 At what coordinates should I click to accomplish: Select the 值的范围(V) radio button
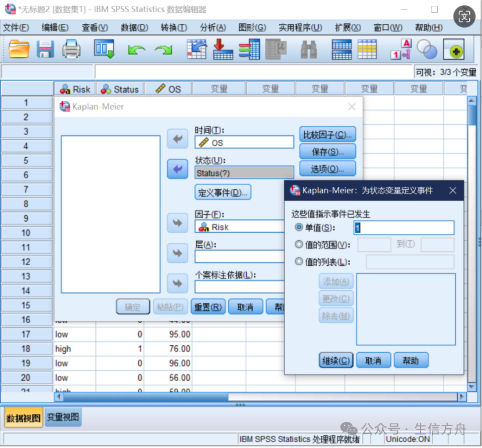(299, 244)
